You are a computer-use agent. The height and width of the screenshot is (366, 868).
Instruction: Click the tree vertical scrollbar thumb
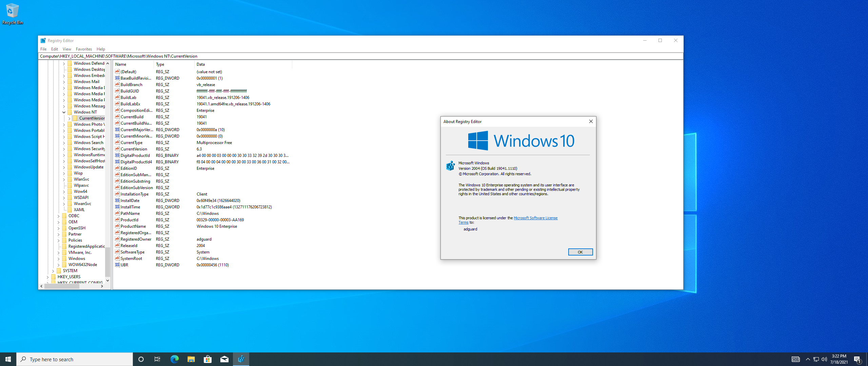[107, 262]
